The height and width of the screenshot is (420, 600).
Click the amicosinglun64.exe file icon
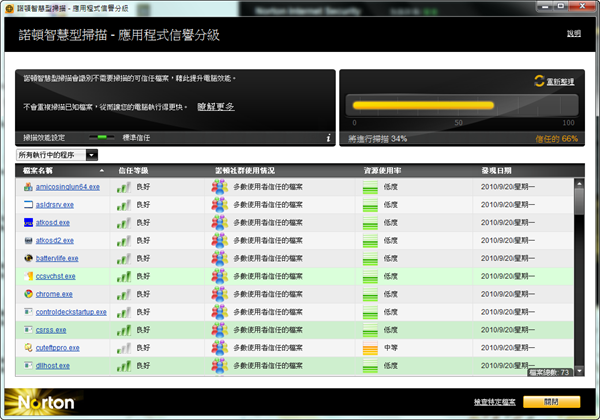pyautogui.click(x=28, y=187)
